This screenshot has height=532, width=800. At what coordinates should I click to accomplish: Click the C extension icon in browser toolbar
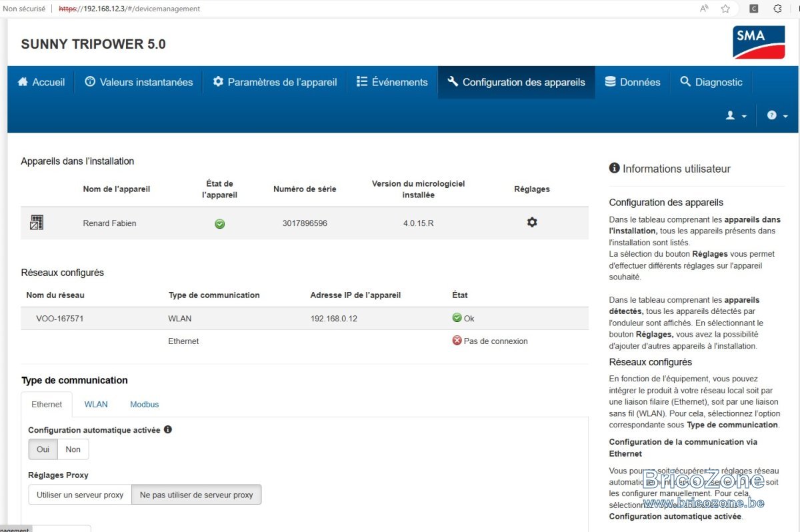(754, 9)
